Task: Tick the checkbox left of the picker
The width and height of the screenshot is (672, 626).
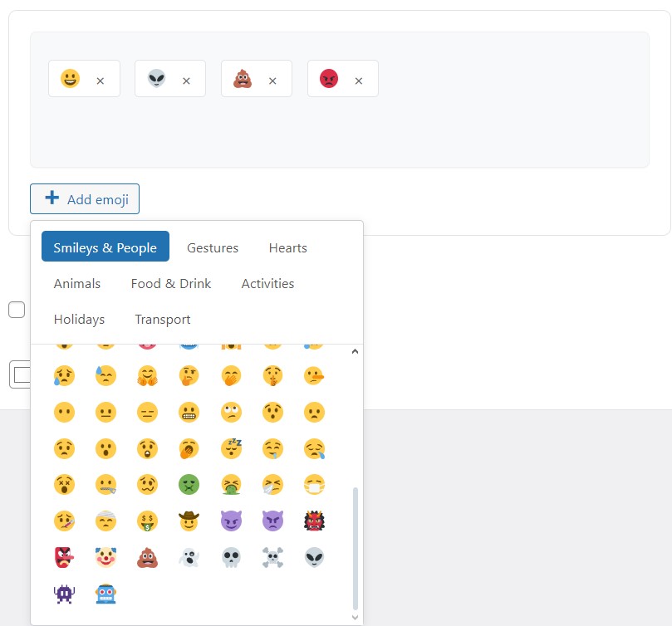Action: 17,310
